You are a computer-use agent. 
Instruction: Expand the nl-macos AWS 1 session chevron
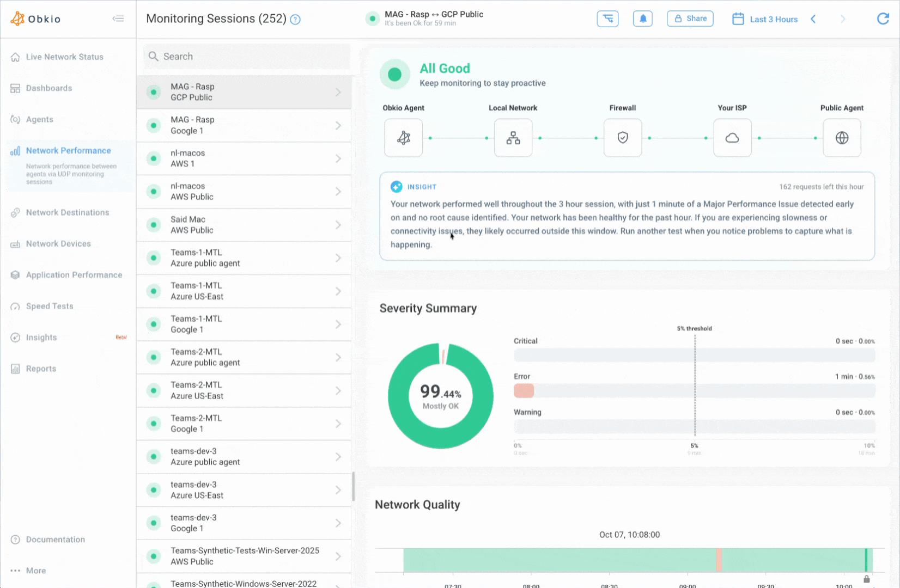coord(338,158)
